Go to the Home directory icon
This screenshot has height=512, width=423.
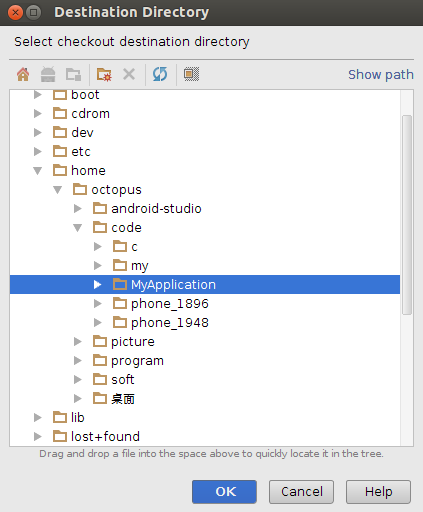pos(23,74)
